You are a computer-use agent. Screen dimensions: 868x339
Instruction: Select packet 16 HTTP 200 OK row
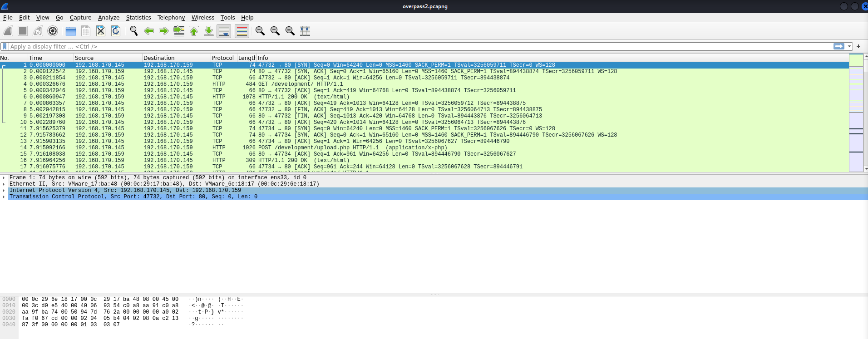(x=424, y=160)
